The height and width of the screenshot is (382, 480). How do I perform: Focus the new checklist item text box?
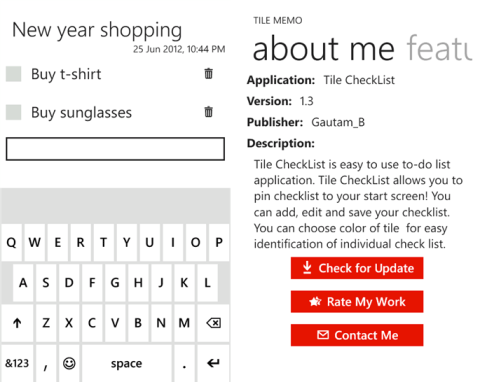click(115, 149)
